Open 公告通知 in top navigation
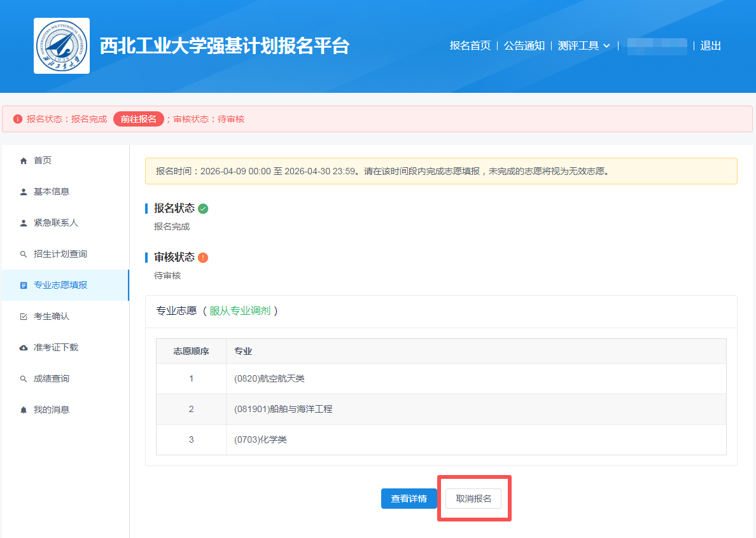This screenshot has width=756, height=538. point(524,46)
